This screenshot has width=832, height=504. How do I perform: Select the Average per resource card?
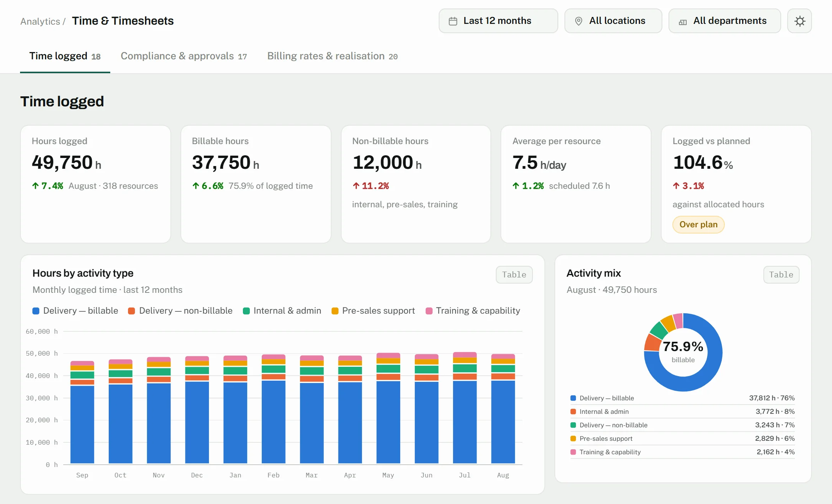pyautogui.click(x=576, y=184)
